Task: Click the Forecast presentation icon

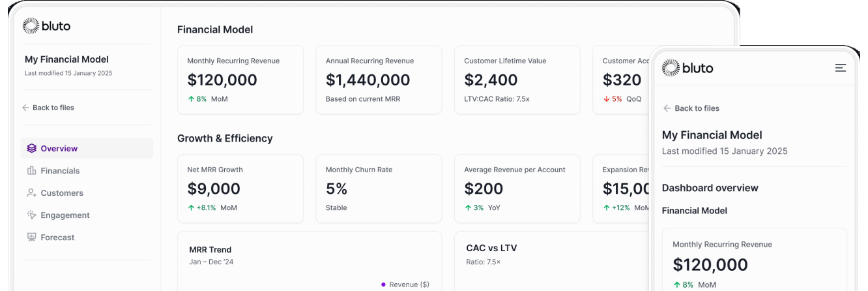Action: (x=31, y=237)
